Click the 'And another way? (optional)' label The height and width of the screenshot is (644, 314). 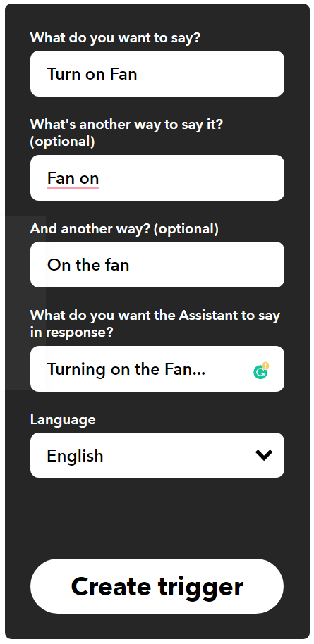pyautogui.click(x=124, y=229)
